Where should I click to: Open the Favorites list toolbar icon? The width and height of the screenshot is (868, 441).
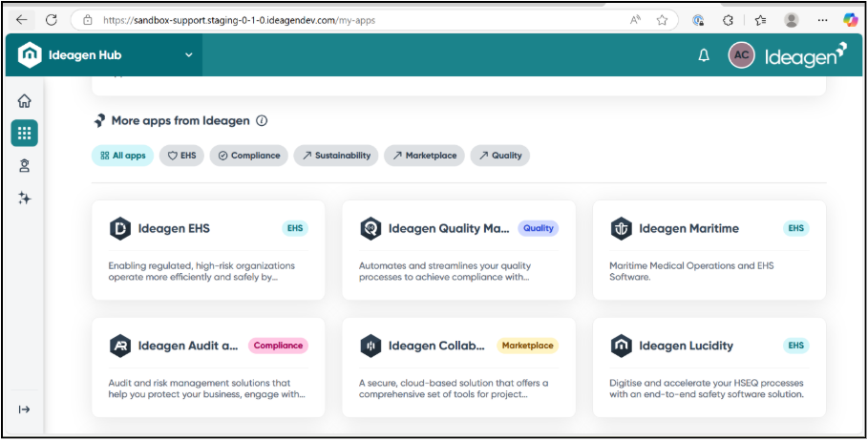tap(760, 20)
